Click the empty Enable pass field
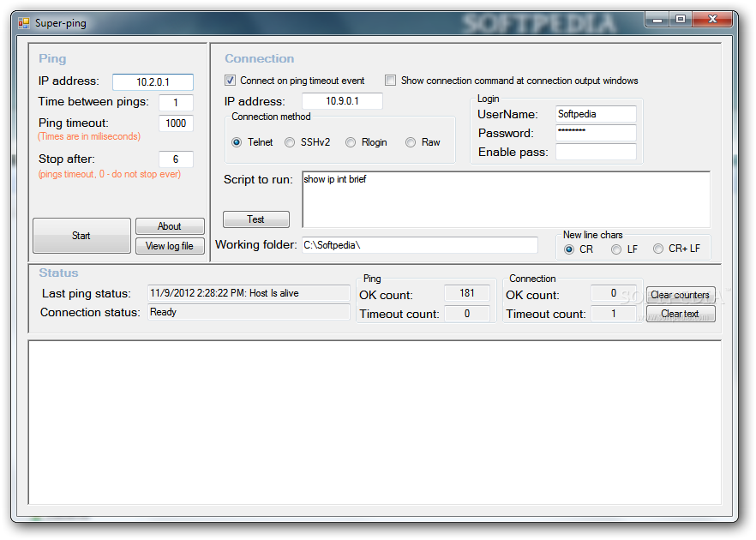Viewport: 756px width, 540px height. pos(596,152)
